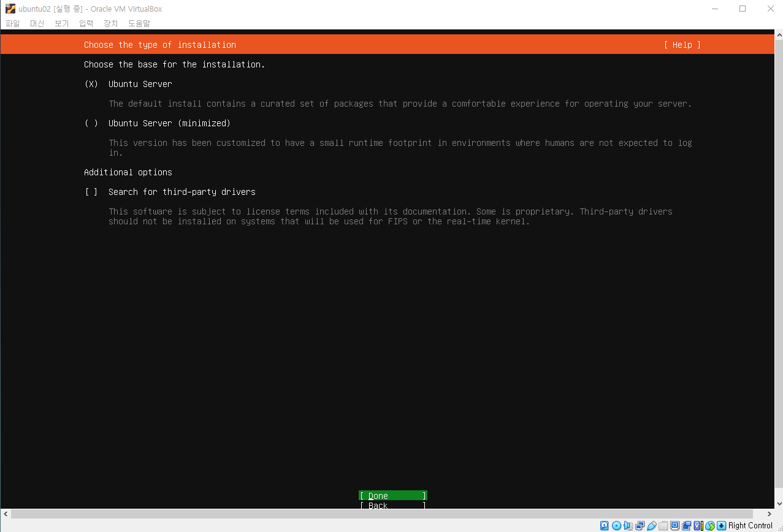This screenshot has height=532, width=783.
Task: Click the VirtualBox icon in the title bar
Action: [x=10, y=9]
